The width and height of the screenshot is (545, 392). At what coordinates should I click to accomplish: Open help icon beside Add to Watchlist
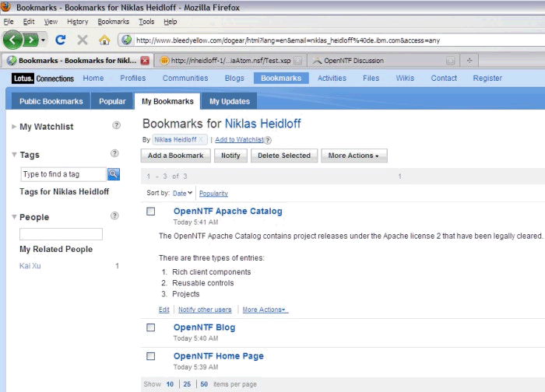point(268,140)
